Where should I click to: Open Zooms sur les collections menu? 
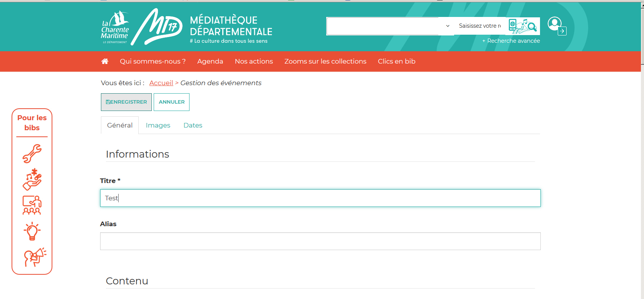pyautogui.click(x=325, y=61)
